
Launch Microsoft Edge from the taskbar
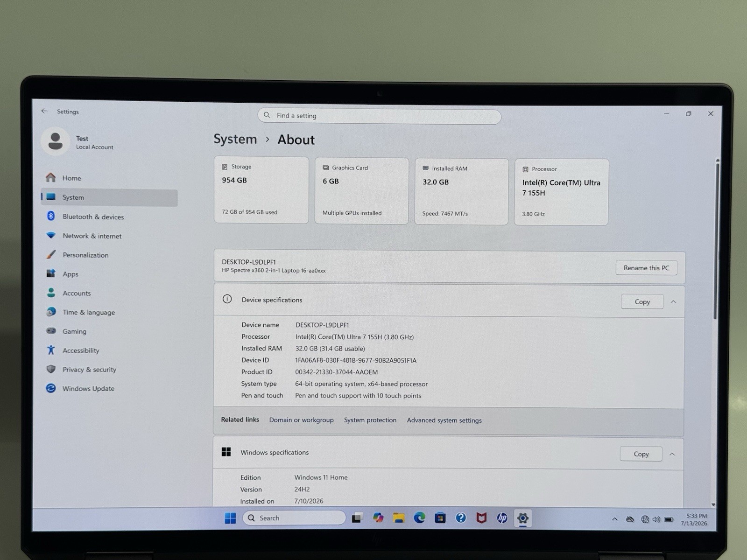[x=419, y=518]
